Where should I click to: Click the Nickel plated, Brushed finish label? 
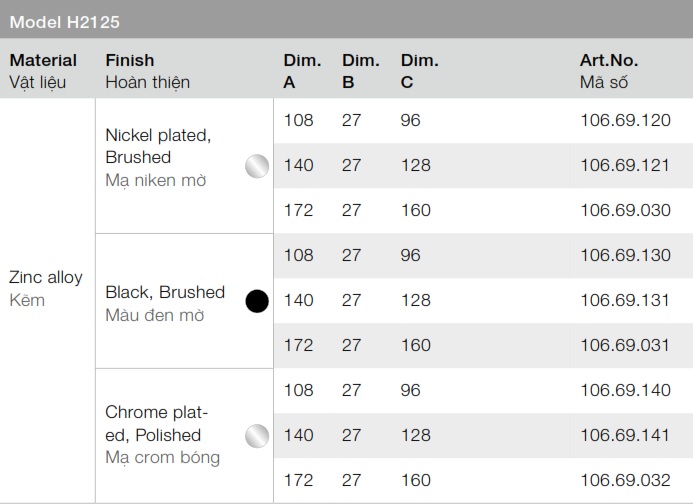[x=158, y=146]
